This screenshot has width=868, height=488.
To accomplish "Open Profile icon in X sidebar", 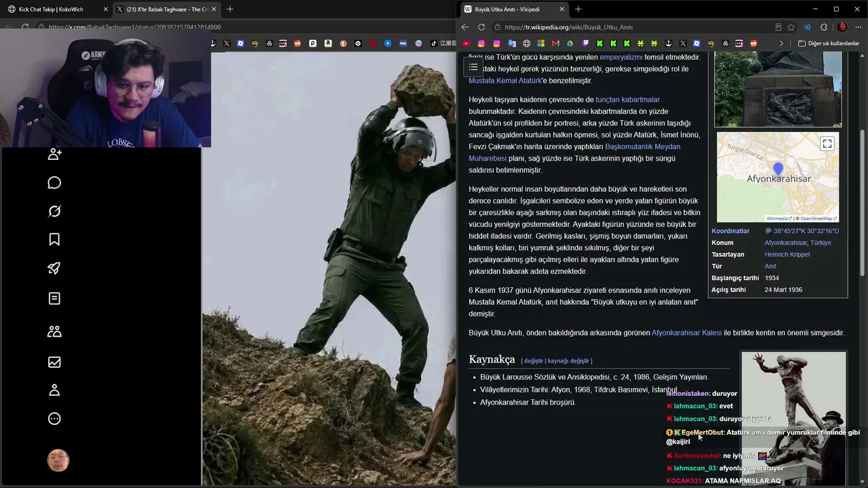I will point(55,390).
